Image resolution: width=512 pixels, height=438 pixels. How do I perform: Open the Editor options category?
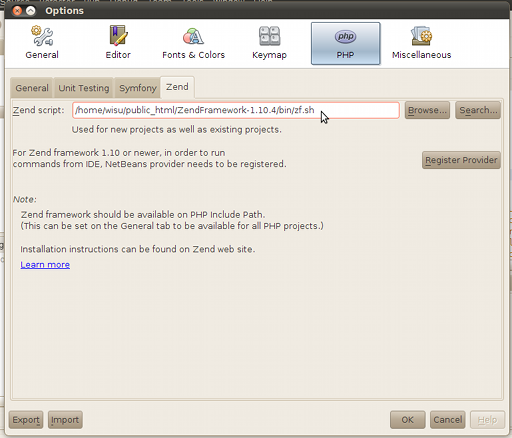pos(118,43)
